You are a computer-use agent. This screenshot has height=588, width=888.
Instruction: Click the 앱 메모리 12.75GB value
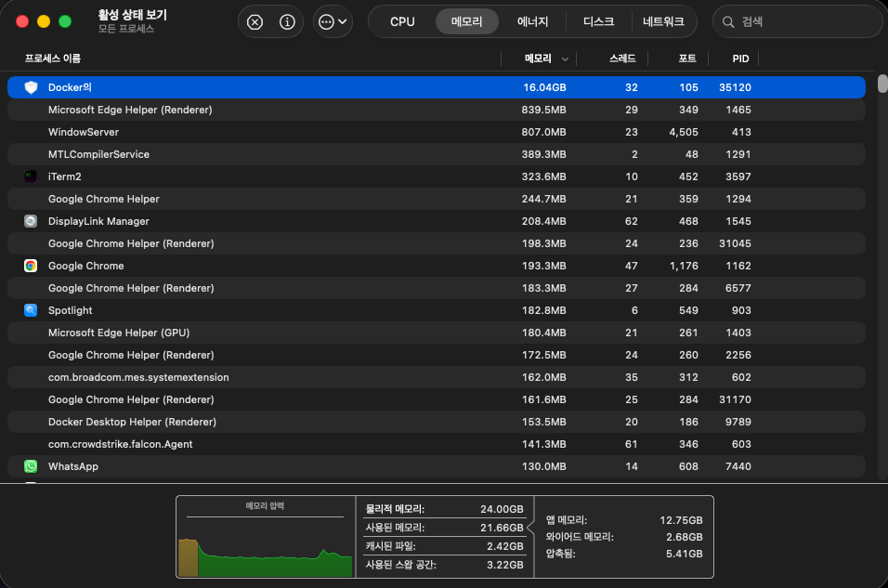pyautogui.click(x=681, y=520)
